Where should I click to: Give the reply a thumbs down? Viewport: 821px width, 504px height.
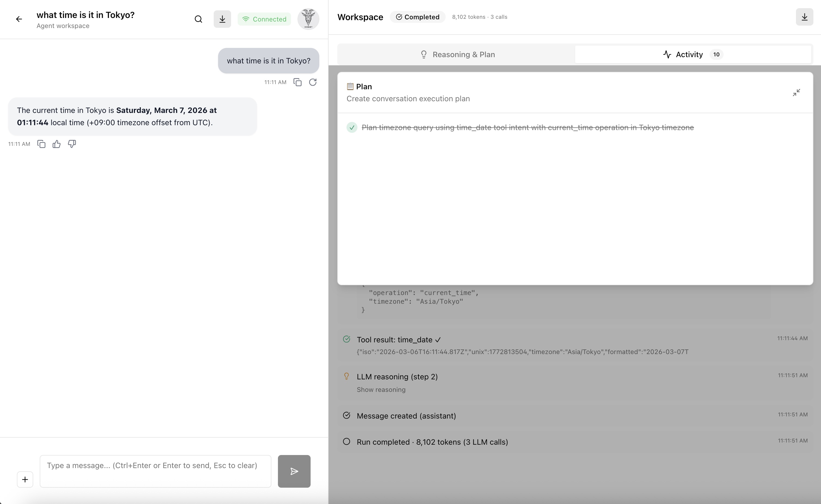click(x=72, y=144)
